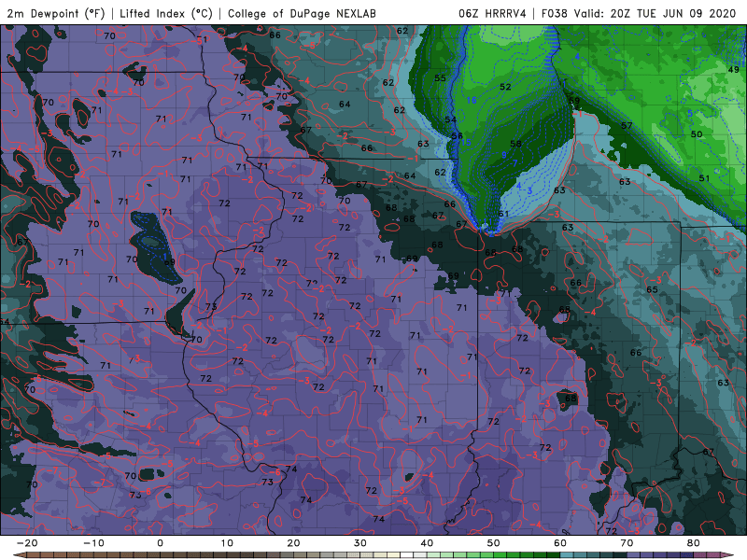Click the 'Lifted Index (°C)' title text
The image size is (747, 560).
166,14
